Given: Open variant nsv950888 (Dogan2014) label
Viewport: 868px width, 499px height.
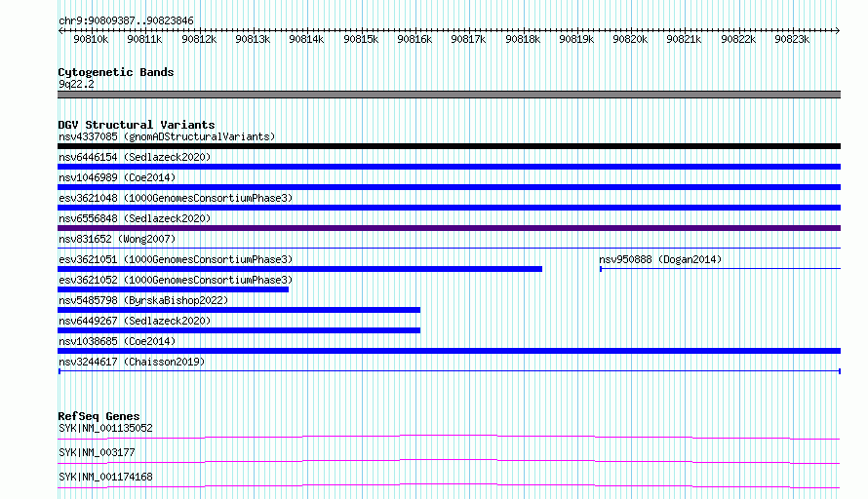Looking at the screenshot, I should pyautogui.click(x=660, y=259).
